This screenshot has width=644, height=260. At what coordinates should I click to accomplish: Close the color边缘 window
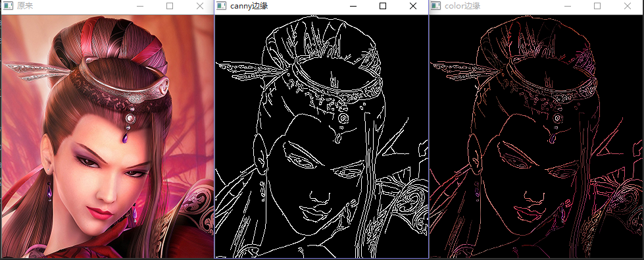628,6
